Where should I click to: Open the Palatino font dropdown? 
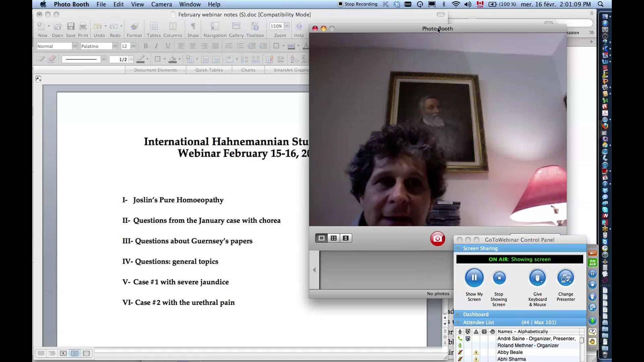(x=115, y=46)
